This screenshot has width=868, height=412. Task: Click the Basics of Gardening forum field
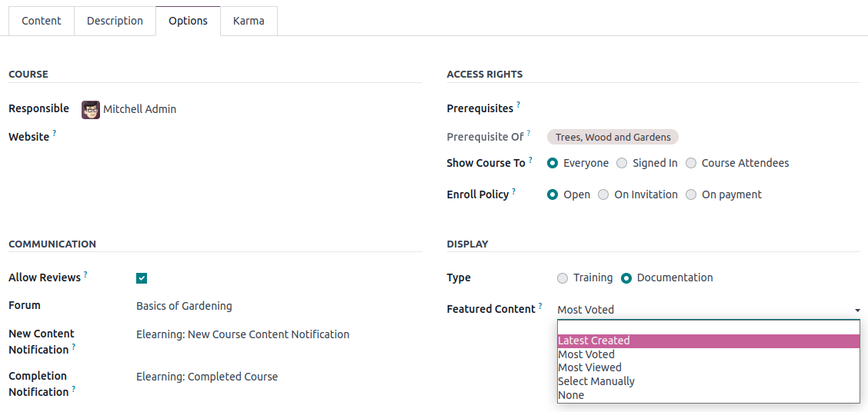184,306
